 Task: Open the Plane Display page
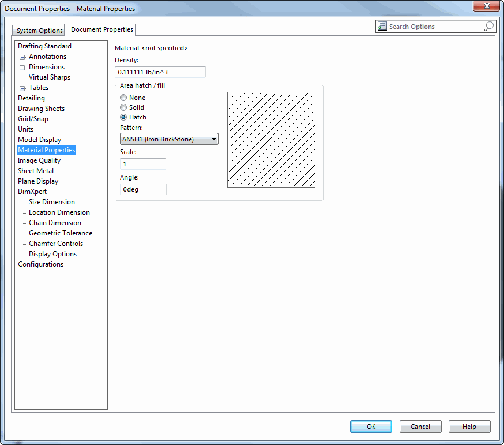[38, 181]
